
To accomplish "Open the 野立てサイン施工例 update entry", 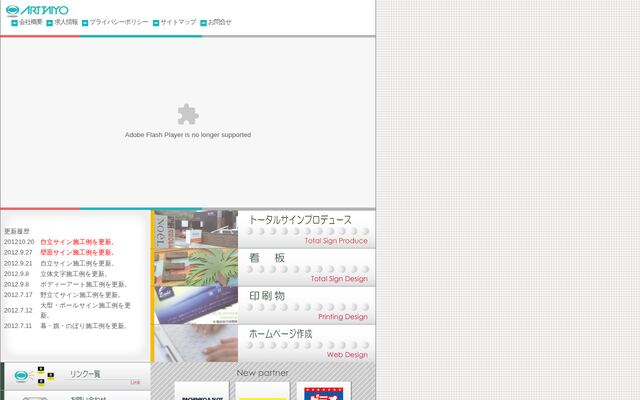I will [x=80, y=295].
